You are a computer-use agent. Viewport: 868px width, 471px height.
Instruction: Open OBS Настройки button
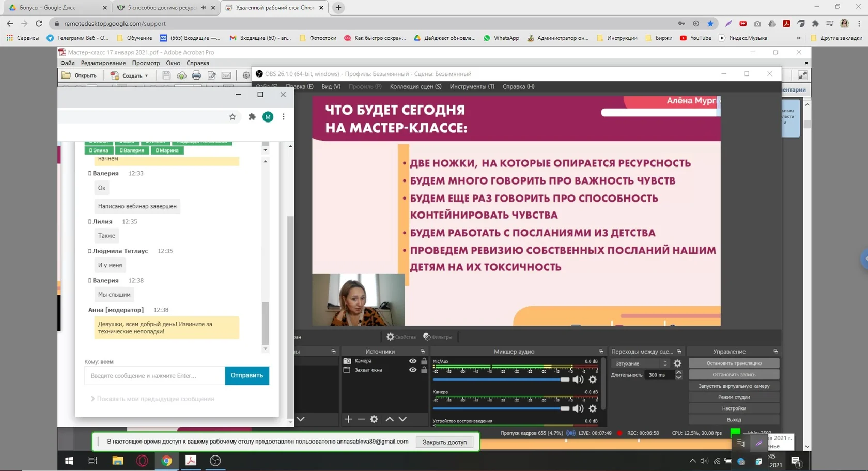734,408
